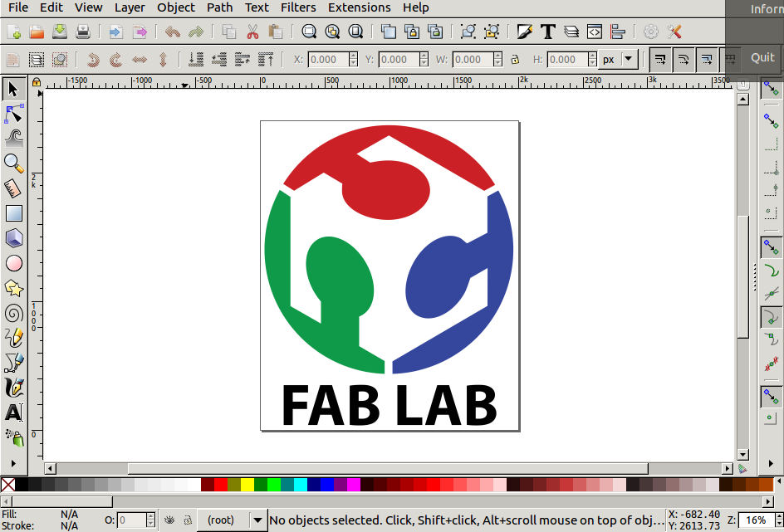784x532 pixels.
Task: Toggle guide lock at ruler corner
Action: coord(37,82)
